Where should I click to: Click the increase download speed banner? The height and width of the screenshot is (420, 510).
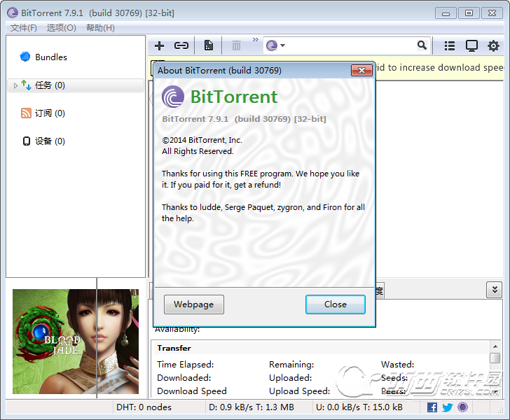coord(440,68)
